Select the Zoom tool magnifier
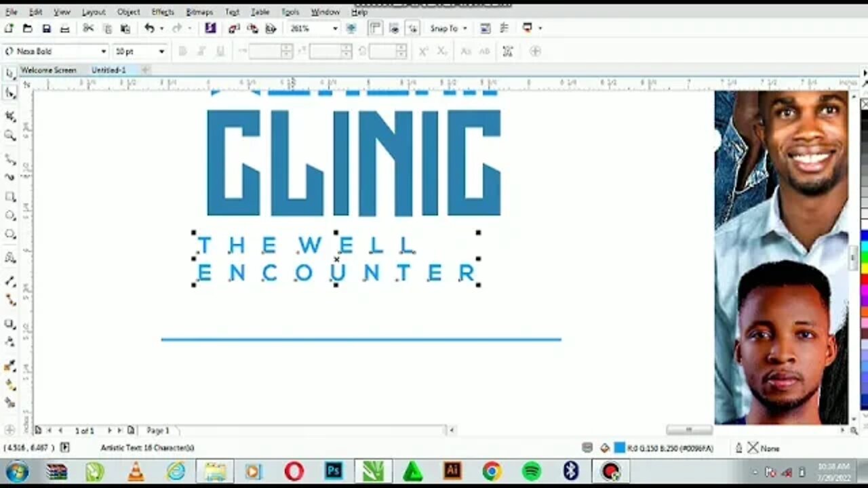The width and height of the screenshot is (868, 488). [x=10, y=136]
